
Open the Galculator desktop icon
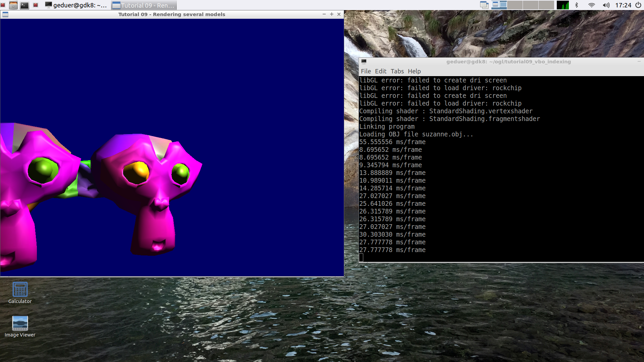(20, 293)
